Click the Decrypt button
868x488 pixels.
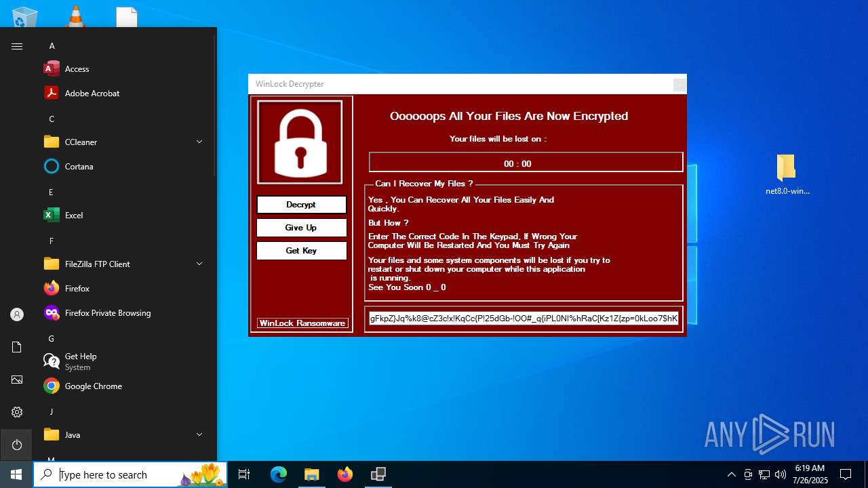coord(301,205)
